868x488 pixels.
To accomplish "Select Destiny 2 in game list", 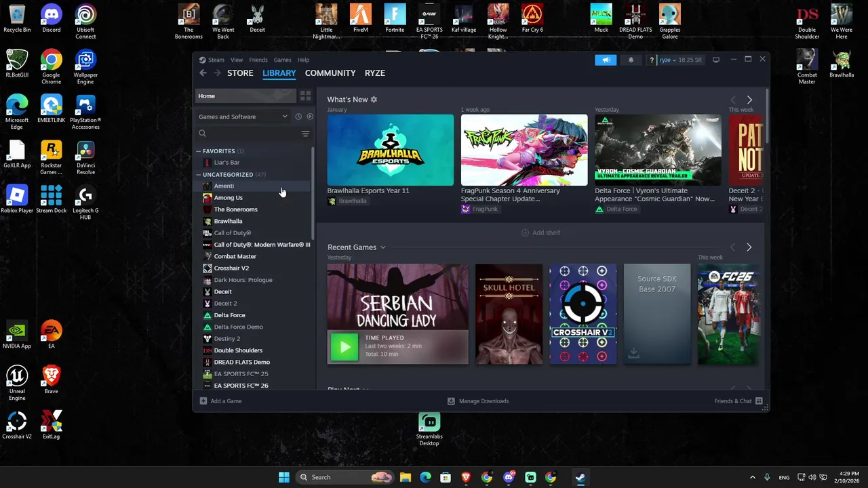I will tap(226, 339).
